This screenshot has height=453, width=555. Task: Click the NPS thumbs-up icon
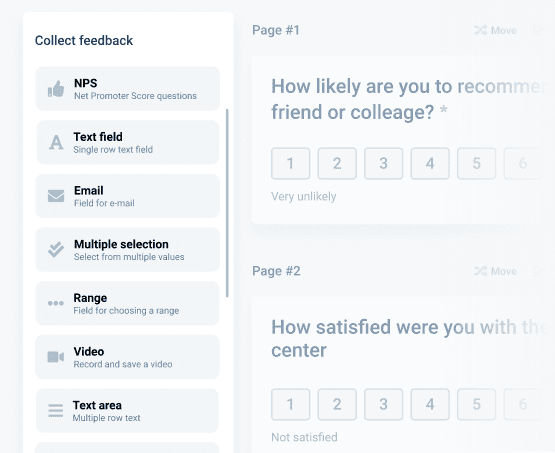pyautogui.click(x=56, y=89)
